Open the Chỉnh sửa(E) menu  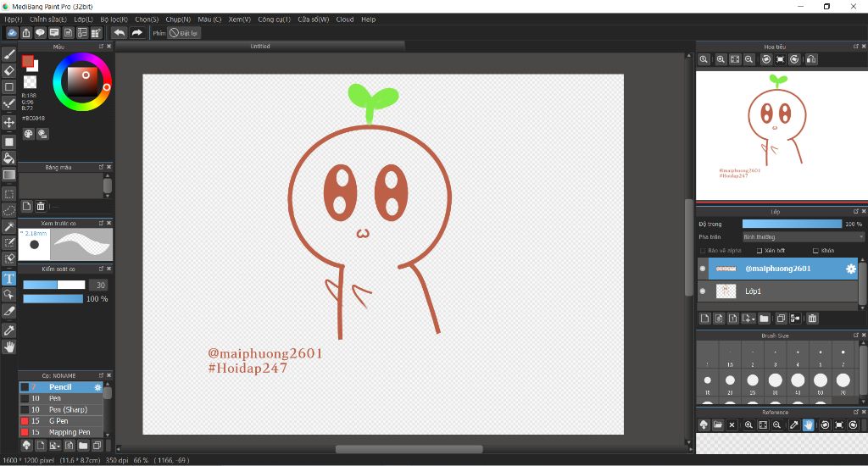click(x=48, y=19)
